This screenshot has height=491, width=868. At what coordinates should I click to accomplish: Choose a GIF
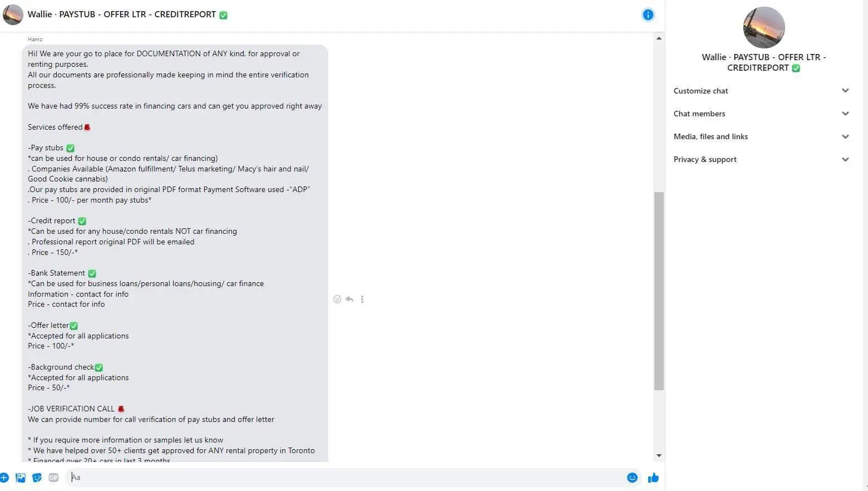53,478
